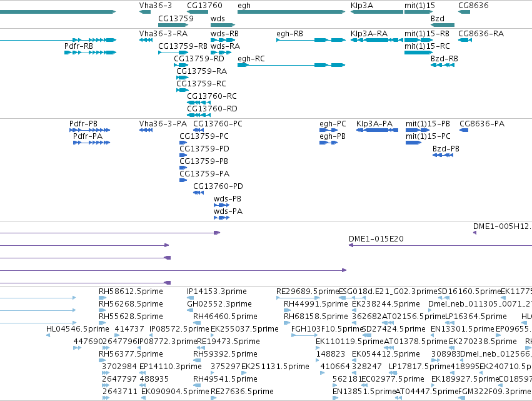Select the CG13759-PB protein label
This screenshot has width=532, height=401.
[x=204, y=161]
